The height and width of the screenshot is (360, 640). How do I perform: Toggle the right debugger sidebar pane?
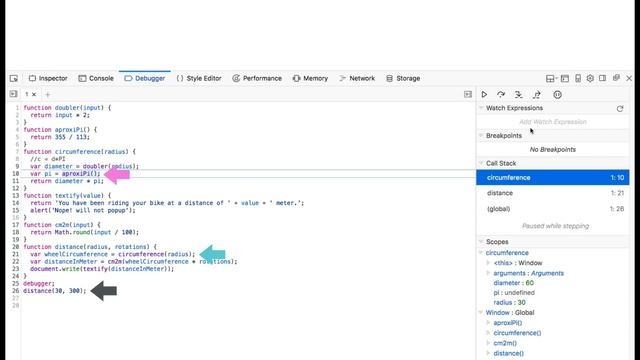click(468, 94)
